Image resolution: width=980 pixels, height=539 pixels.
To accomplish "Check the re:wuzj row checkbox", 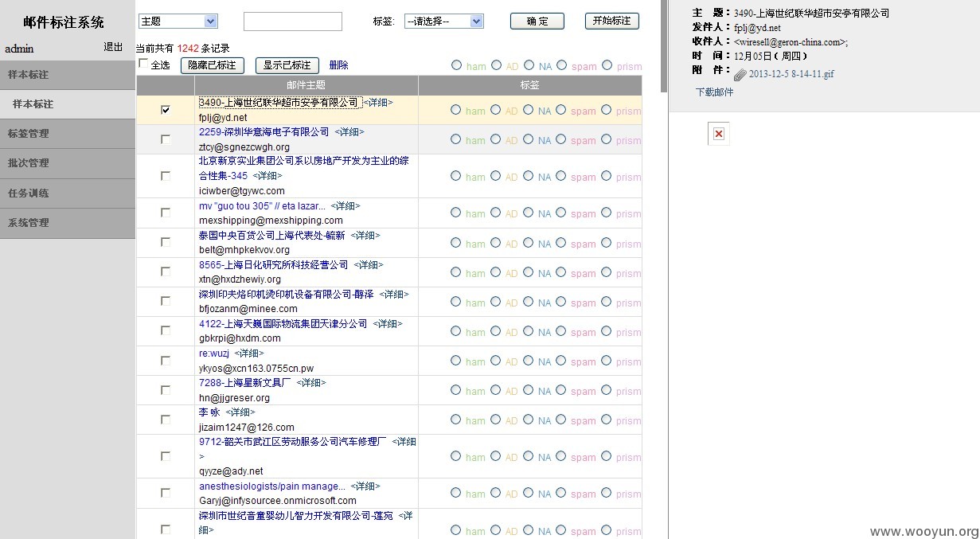I will [x=166, y=361].
